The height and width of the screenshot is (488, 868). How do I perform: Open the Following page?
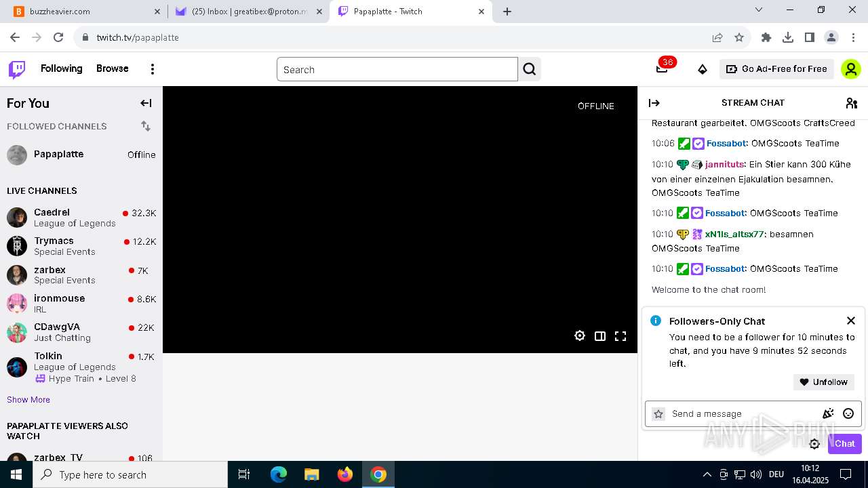click(x=62, y=68)
